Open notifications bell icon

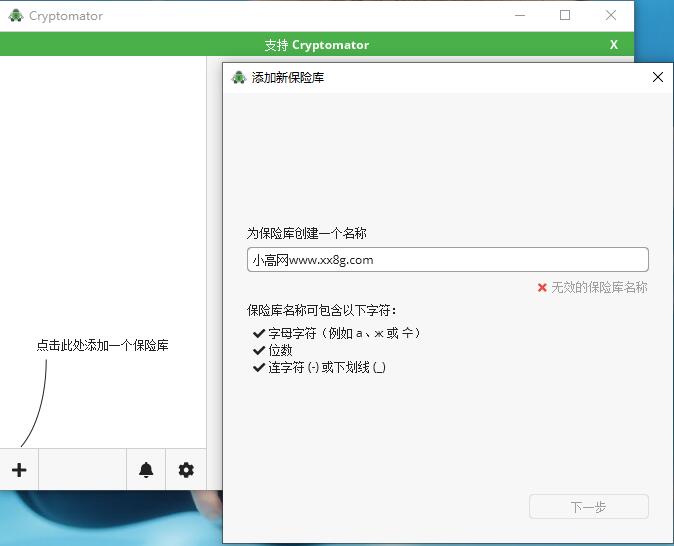tap(146, 469)
